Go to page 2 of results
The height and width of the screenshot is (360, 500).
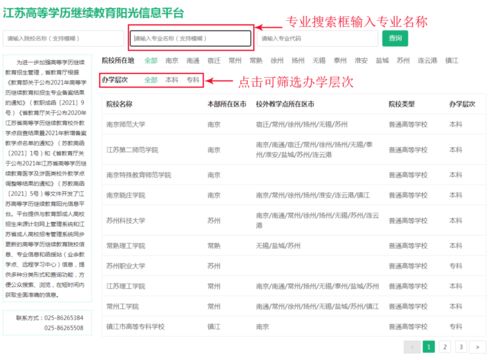point(445,347)
